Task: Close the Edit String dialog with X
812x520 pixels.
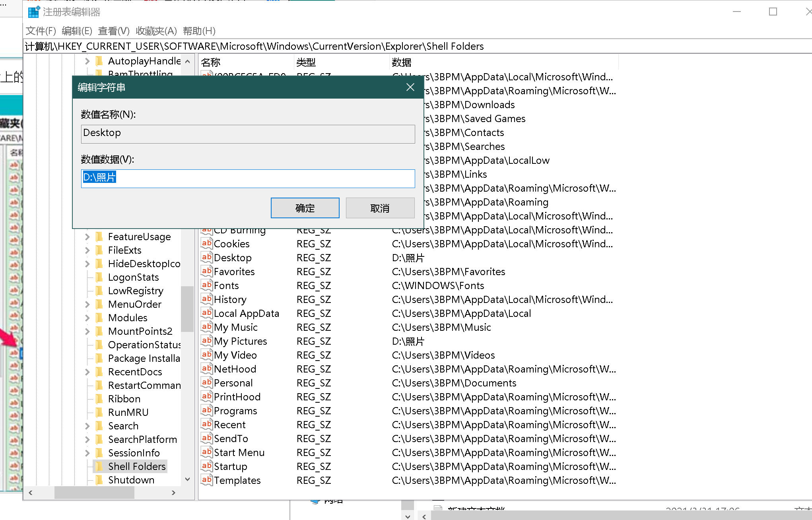Action: click(x=410, y=87)
